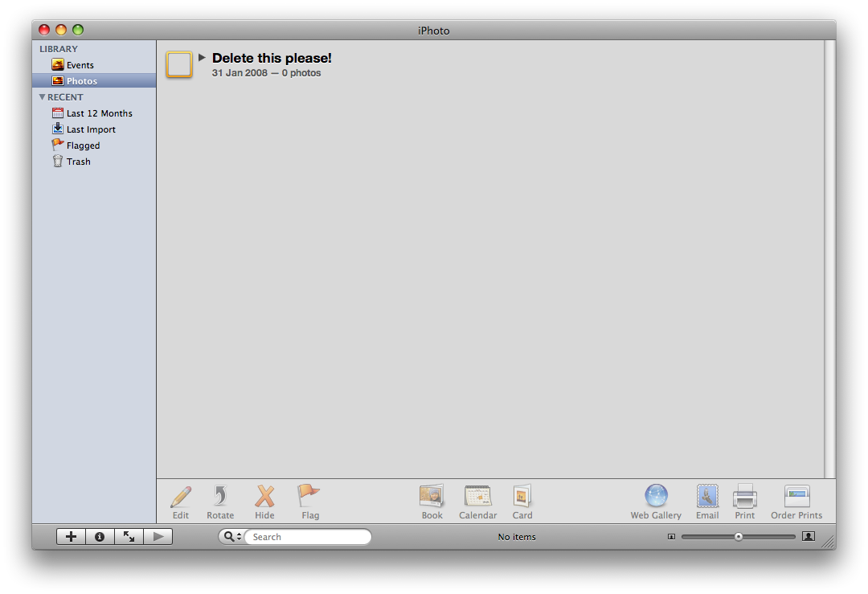Image resolution: width=868 pixels, height=594 pixels.
Task: Collapse the RECENT section triangle
Action: [x=42, y=97]
